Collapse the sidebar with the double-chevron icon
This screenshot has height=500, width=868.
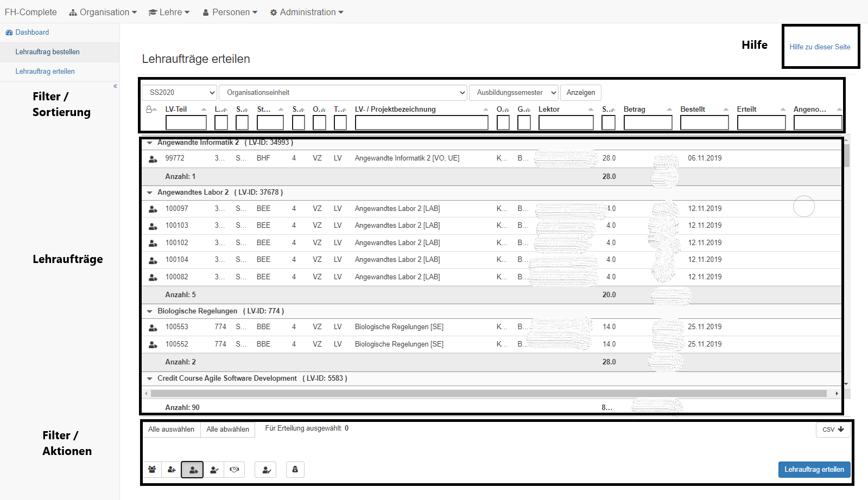115,86
